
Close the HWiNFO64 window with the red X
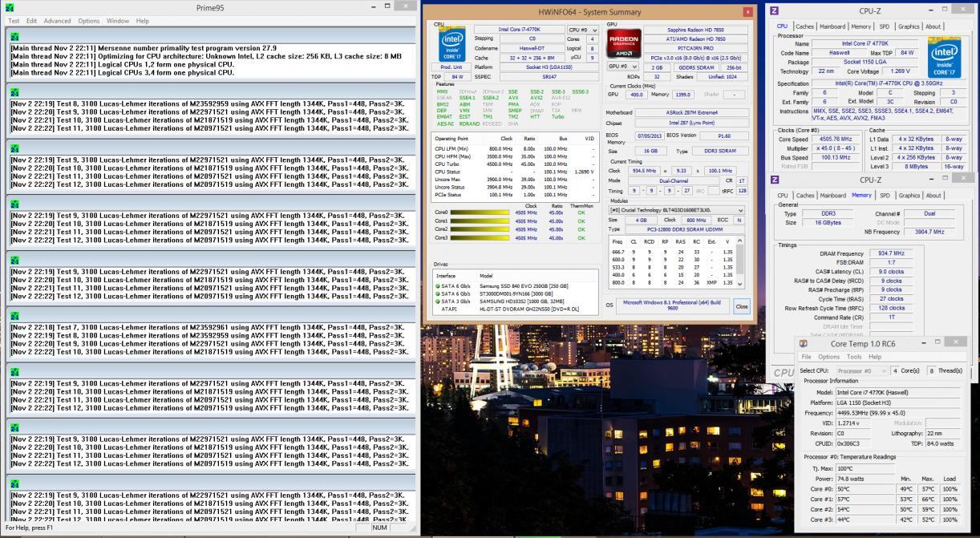coord(747,12)
